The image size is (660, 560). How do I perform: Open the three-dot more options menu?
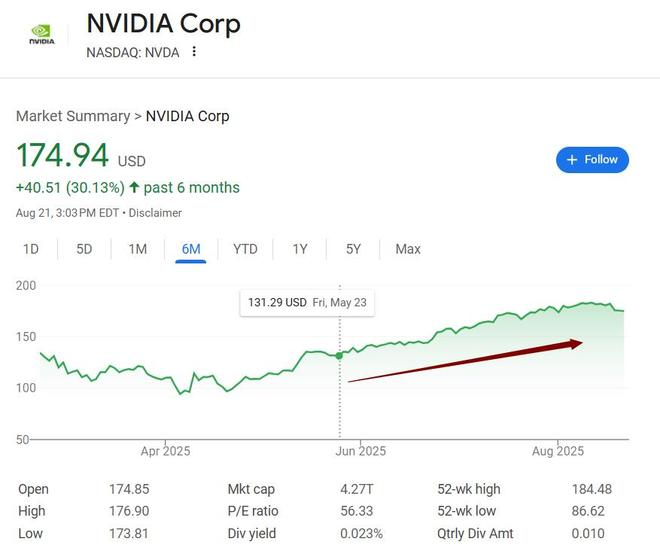[x=194, y=51]
